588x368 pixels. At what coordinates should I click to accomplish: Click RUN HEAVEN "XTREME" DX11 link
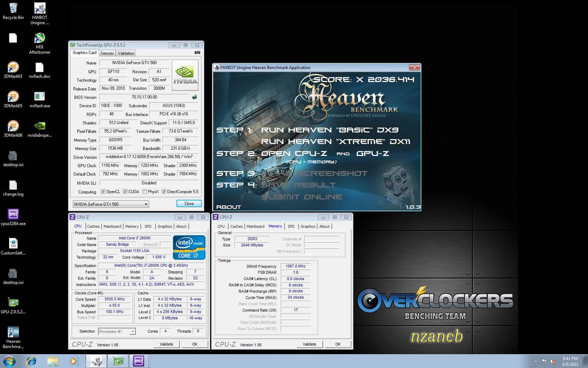336,142
